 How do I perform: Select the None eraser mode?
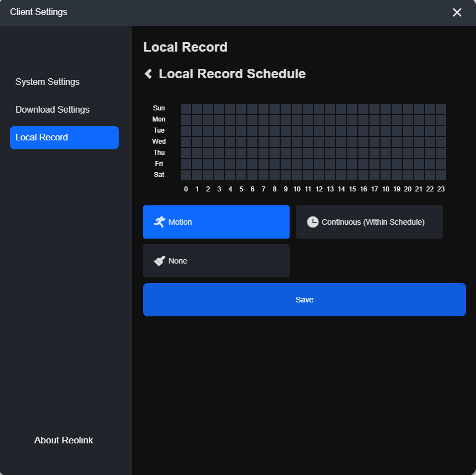[x=216, y=261]
